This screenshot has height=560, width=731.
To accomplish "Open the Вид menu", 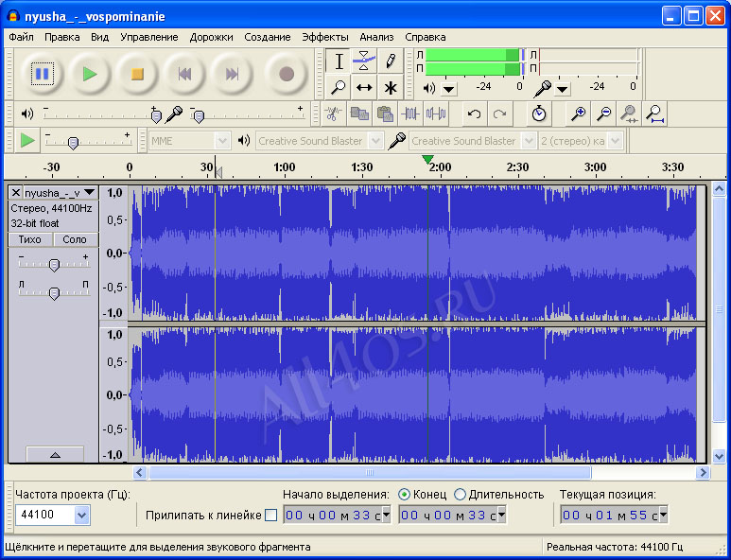I will (99, 37).
